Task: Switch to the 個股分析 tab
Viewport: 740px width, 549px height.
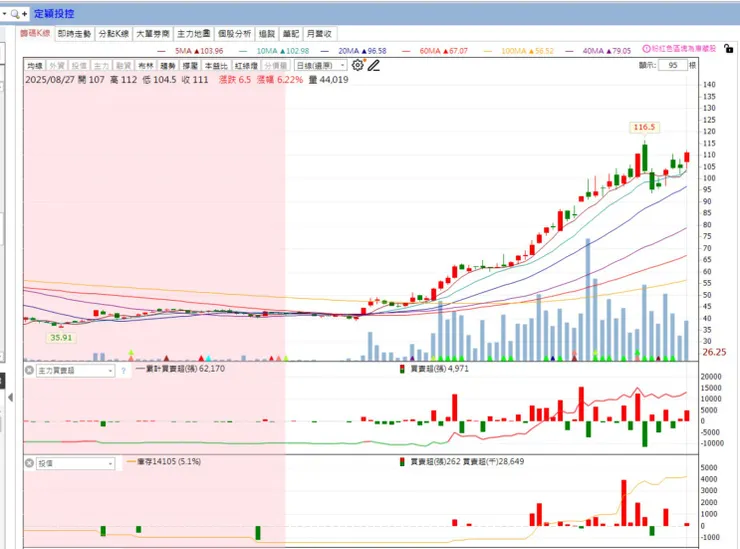Action: [235, 34]
